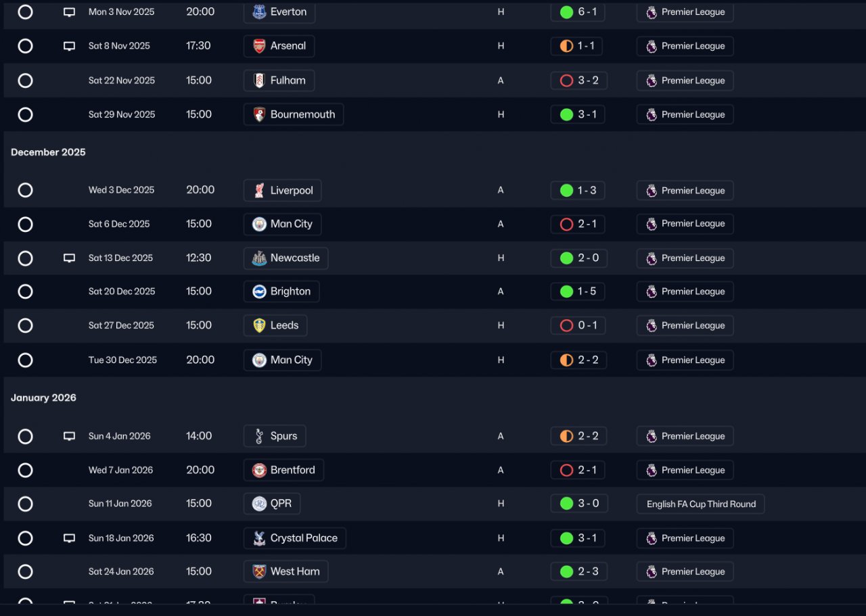Click the TV broadcast icon for Arsenal match
The image size is (866, 616).
pos(69,46)
